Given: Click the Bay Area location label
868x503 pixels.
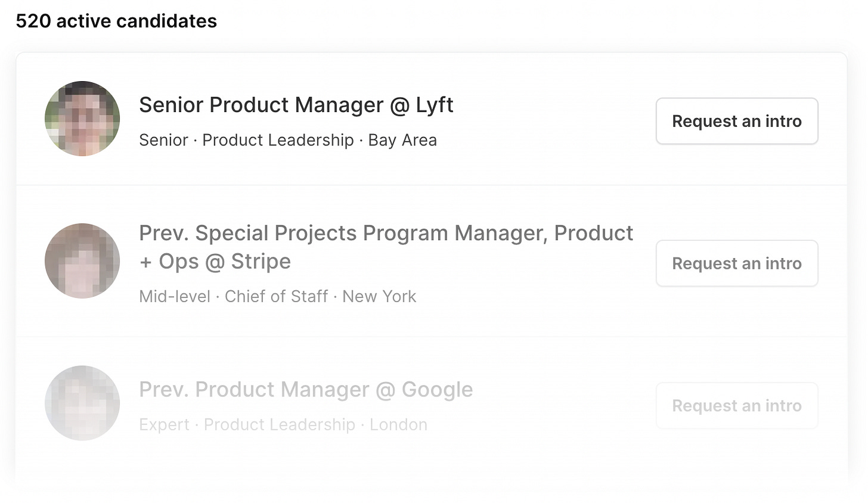Looking at the screenshot, I should point(402,140).
